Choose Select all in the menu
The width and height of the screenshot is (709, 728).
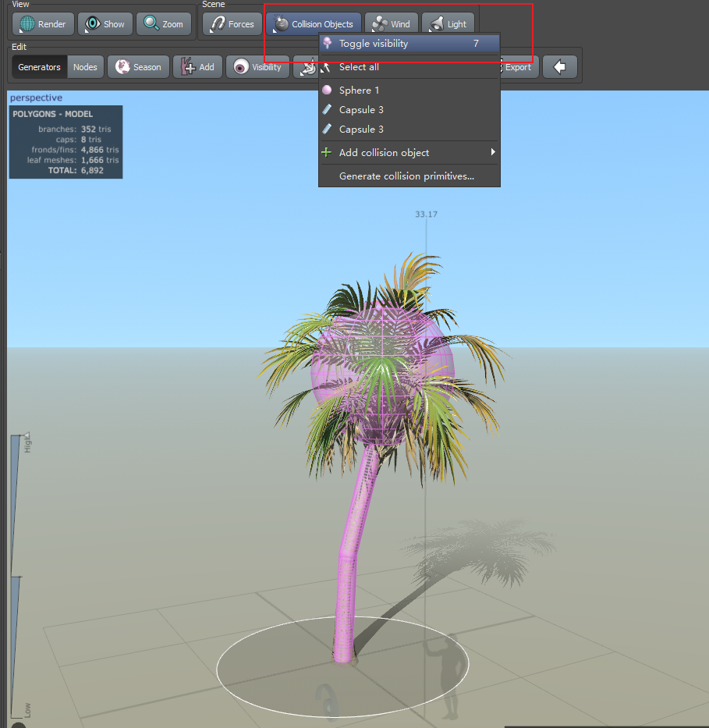click(359, 67)
